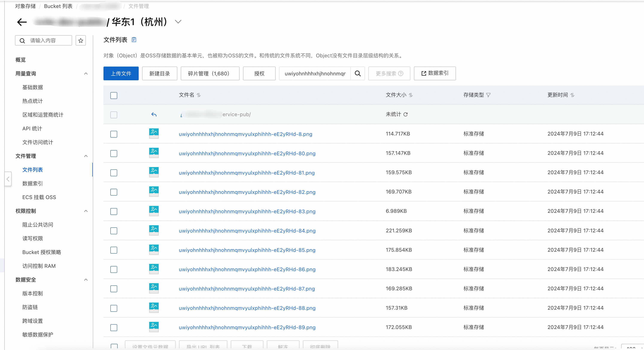Focus the file name prefix search field

coord(315,73)
